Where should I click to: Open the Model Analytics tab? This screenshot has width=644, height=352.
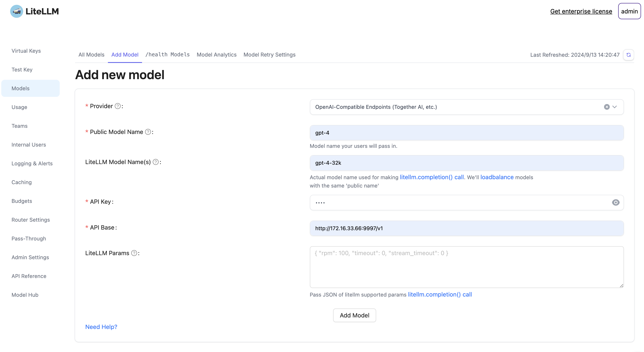(216, 55)
